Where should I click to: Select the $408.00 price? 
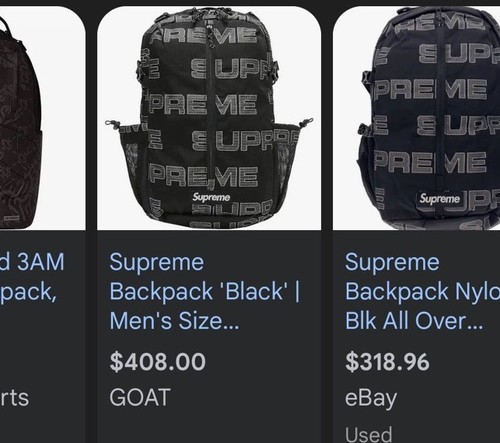coord(158,362)
